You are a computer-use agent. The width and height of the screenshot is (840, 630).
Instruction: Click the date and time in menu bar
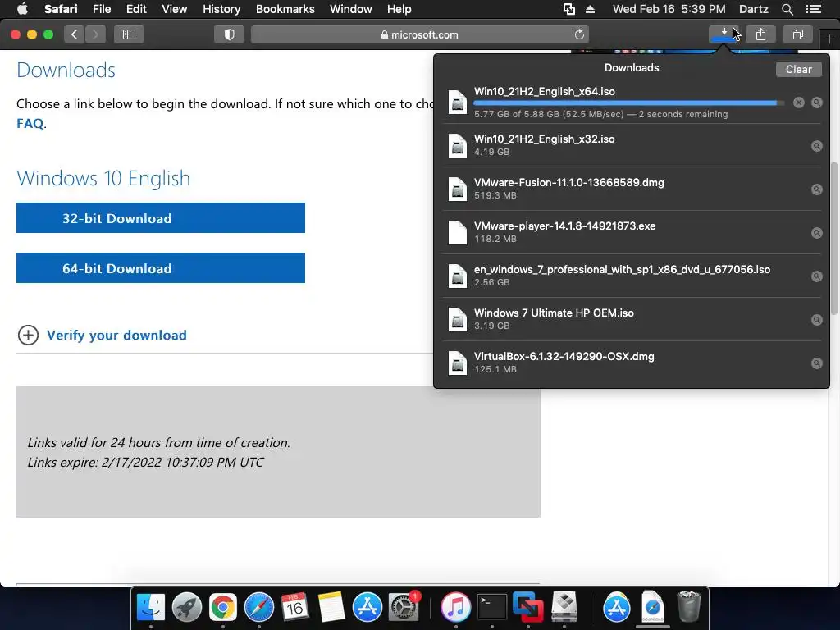click(x=669, y=9)
